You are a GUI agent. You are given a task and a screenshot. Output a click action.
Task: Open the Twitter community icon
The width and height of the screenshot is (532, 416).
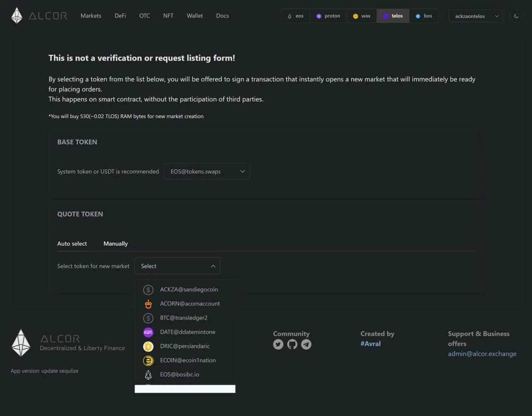pyautogui.click(x=278, y=344)
